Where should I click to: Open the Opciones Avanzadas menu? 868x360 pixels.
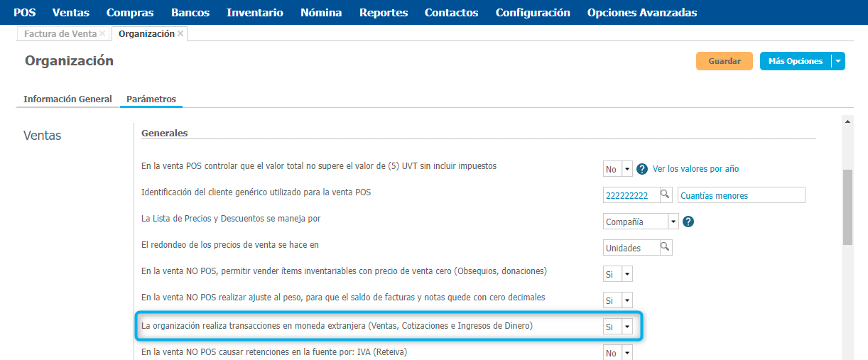pos(641,12)
